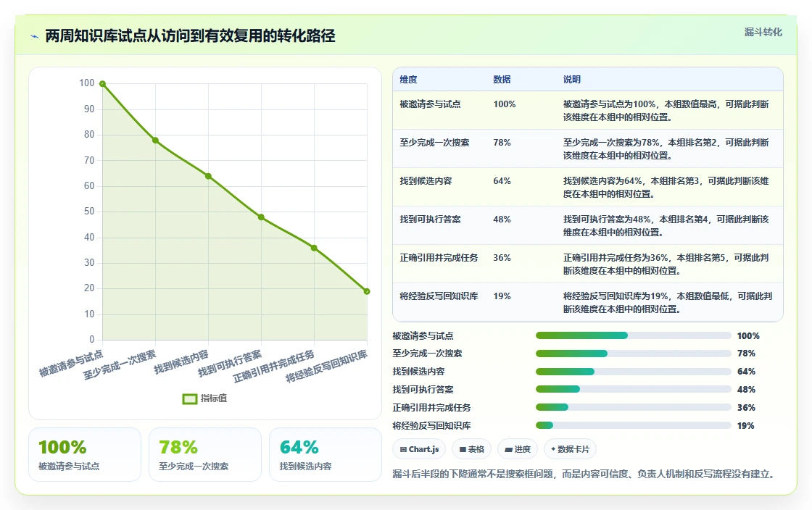Open the 64% 找到候选内容 stat card
This screenshot has height=510, width=812.
(x=326, y=455)
